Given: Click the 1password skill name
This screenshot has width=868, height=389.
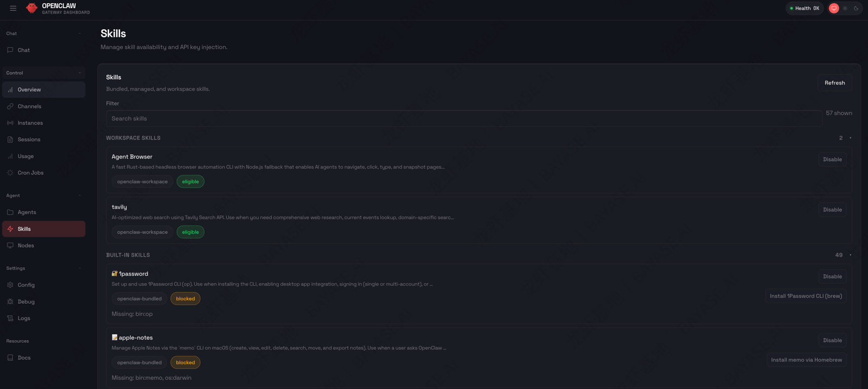Looking at the screenshot, I should (133, 274).
